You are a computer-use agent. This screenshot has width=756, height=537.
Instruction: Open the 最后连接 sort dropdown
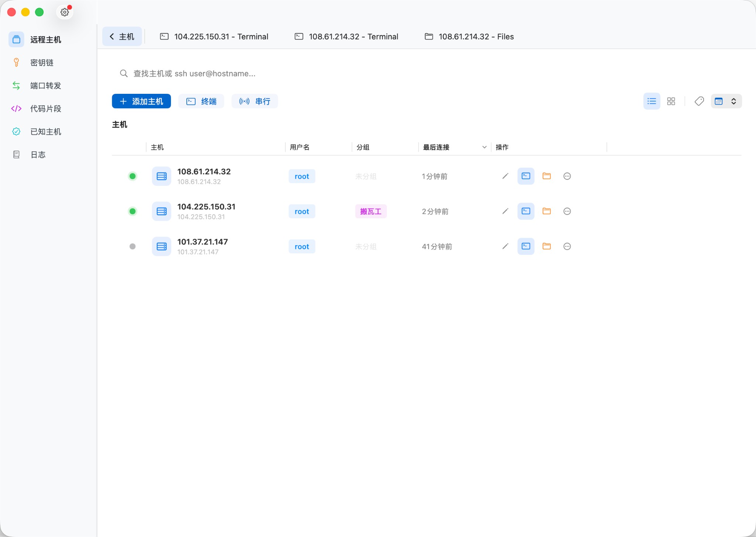point(484,147)
